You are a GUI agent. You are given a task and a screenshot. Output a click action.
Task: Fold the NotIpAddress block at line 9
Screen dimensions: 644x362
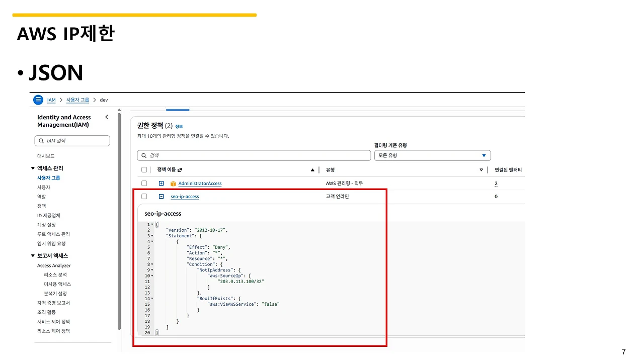[152, 270]
